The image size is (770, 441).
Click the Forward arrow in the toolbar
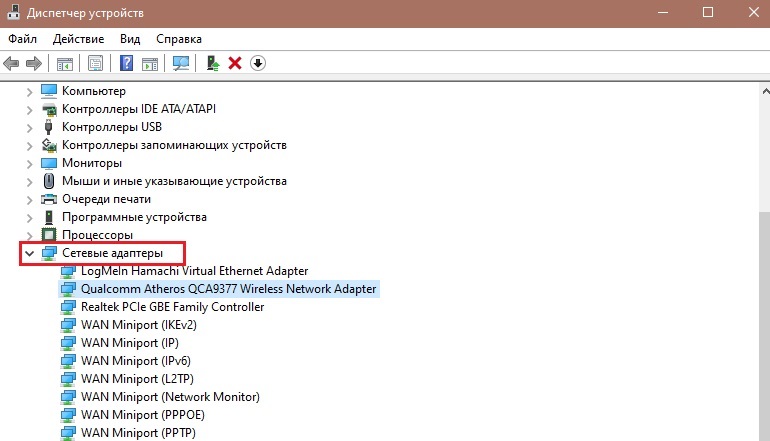pos(34,63)
